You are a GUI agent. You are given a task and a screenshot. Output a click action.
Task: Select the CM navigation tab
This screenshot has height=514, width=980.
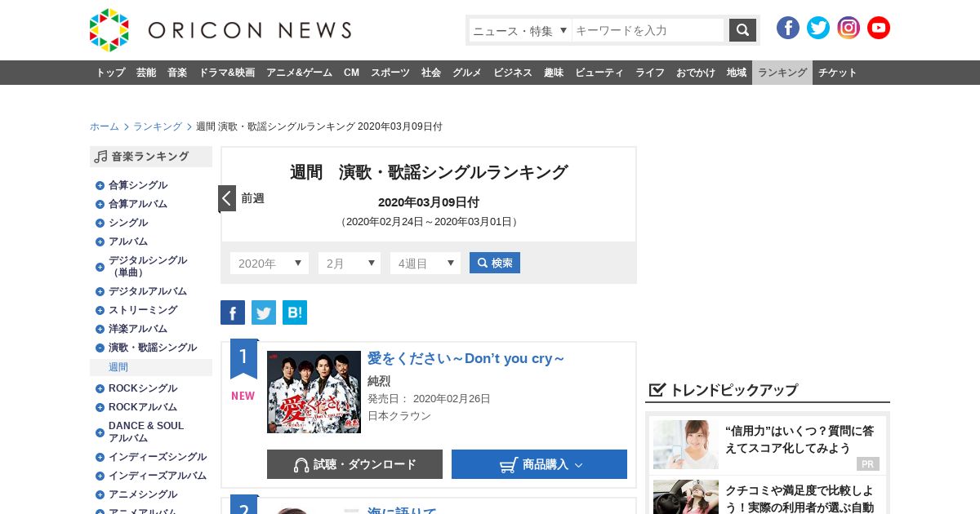(351, 73)
